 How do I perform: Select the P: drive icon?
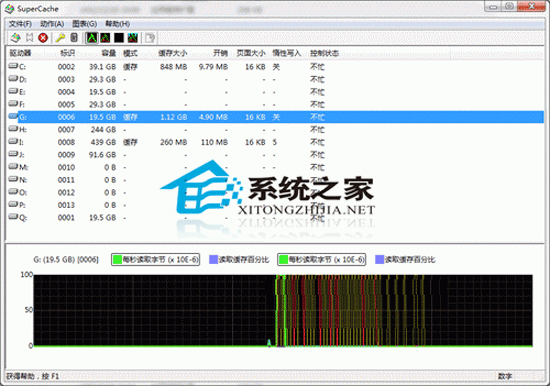click(13, 204)
